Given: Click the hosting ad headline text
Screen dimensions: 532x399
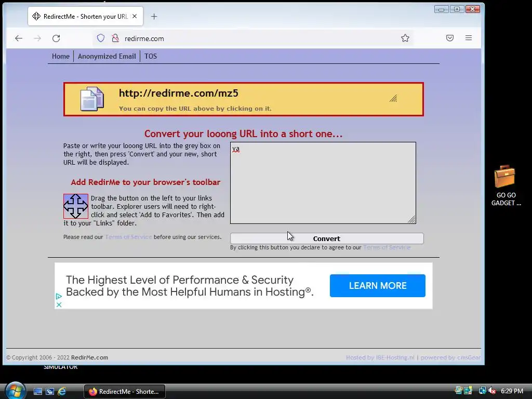Looking at the screenshot, I should coord(189,286).
